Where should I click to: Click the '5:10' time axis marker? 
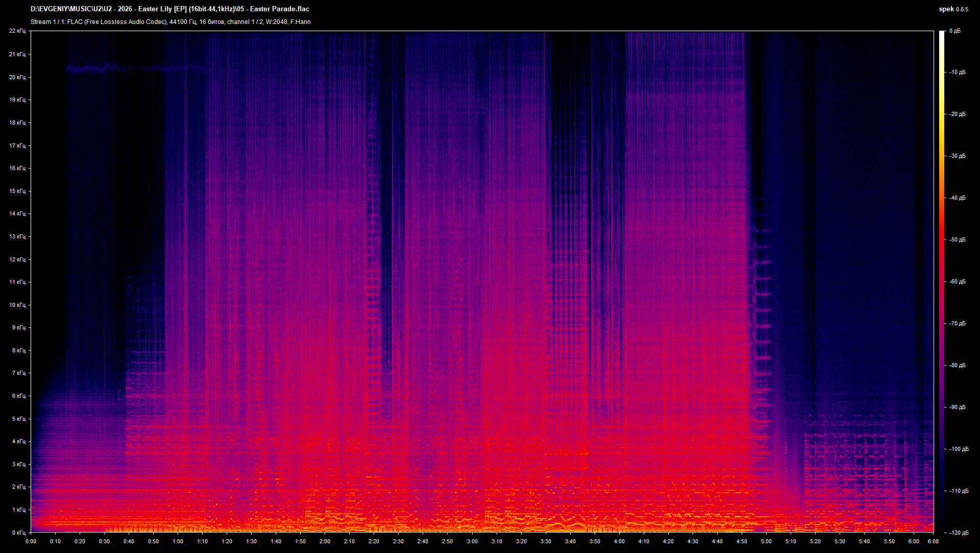pyautogui.click(x=791, y=542)
